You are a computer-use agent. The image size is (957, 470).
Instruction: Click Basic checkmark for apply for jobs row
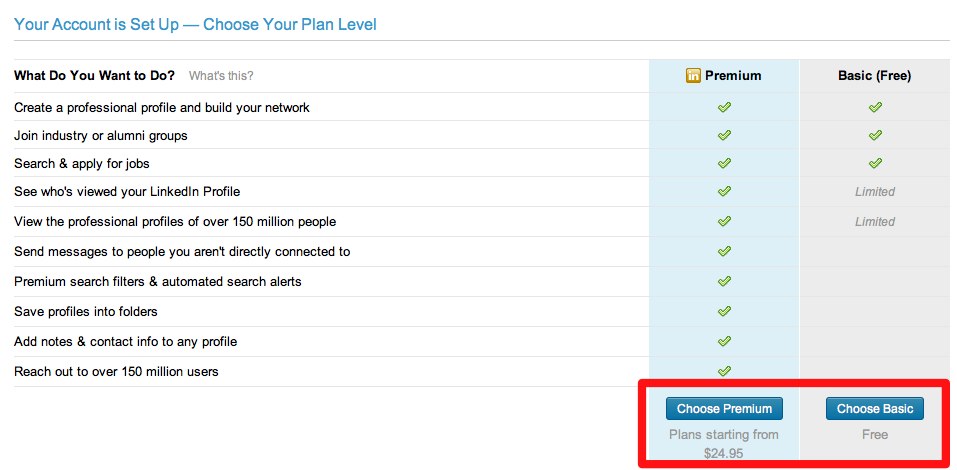875,163
